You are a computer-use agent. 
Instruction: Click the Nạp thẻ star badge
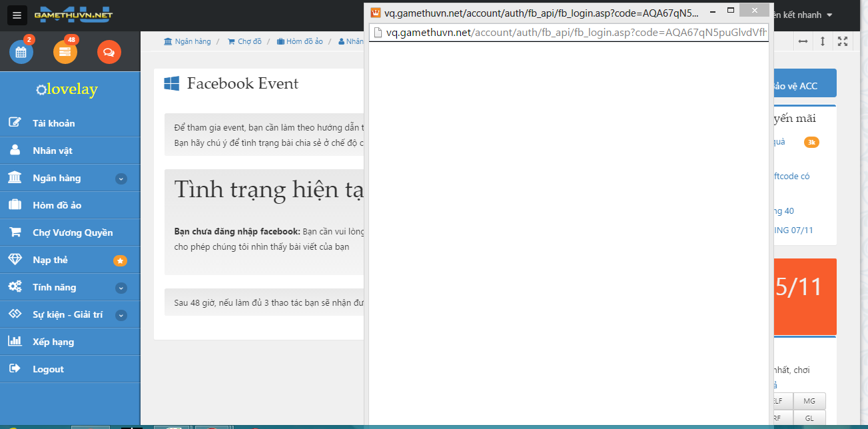pos(120,260)
